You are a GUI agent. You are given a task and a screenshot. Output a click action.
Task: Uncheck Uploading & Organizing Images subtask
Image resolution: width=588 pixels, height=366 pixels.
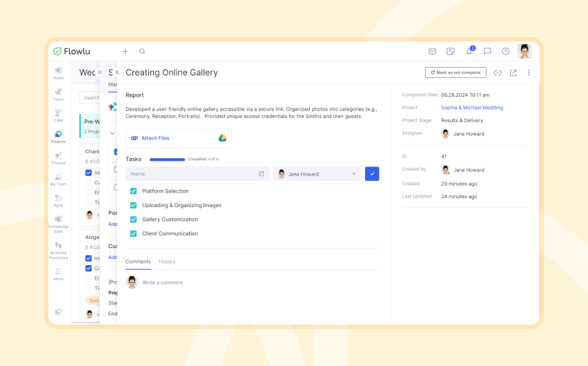coord(133,205)
